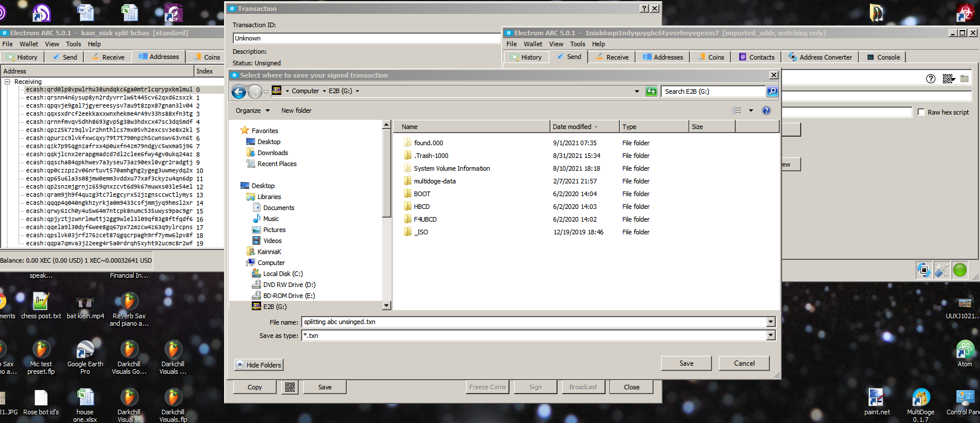
Task: Click the green refresh icon in the save dialog
Action: [651, 91]
